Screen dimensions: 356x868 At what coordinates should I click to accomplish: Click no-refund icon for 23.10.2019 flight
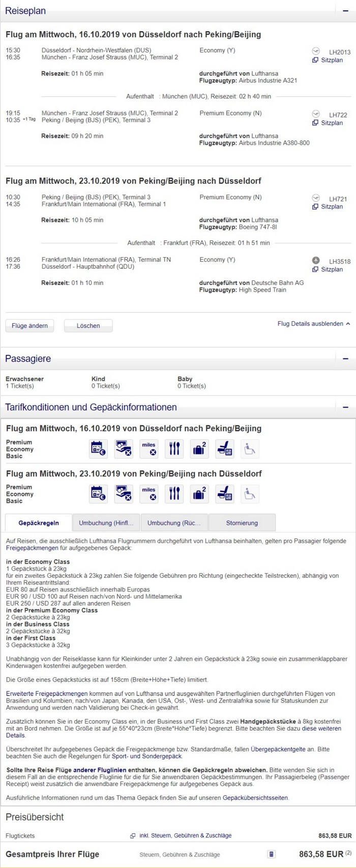(x=124, y=494)
